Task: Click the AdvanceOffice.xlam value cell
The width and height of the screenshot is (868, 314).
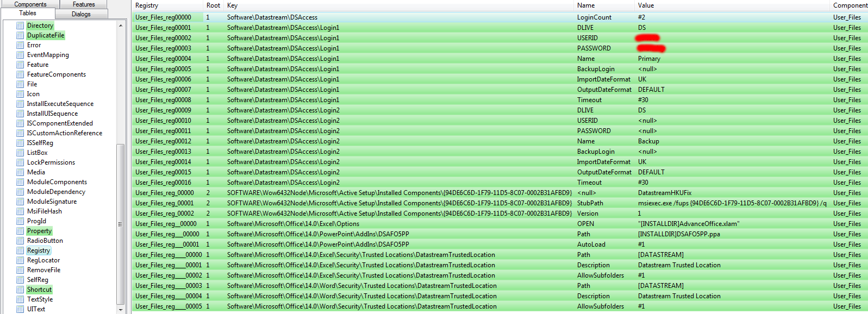Action: tap(689, 224)
